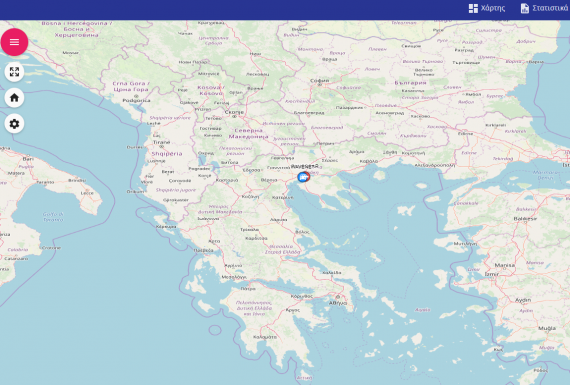
Task: Click the Северна Македонија label
Action: 249,133
